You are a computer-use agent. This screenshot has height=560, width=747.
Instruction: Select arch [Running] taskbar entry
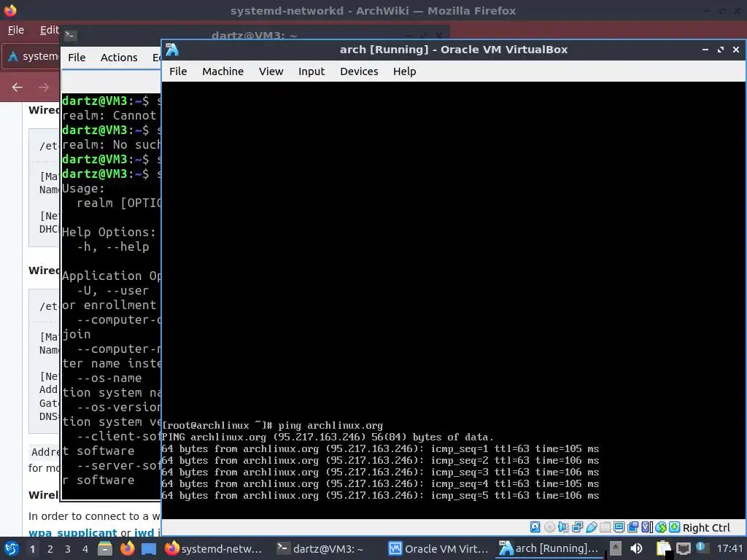pyautogui.click(x=548, y=548)
